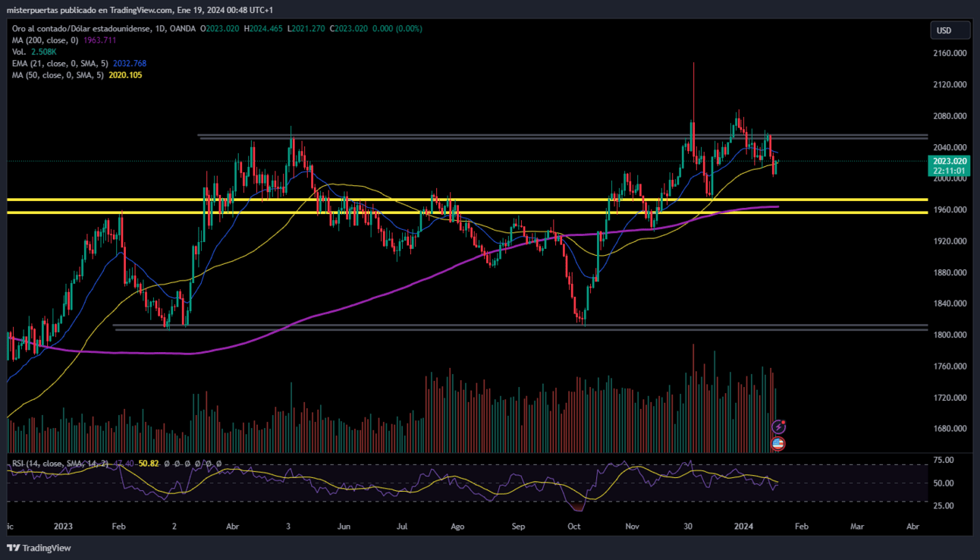This screenshot has width=980, height=560.
Task: Click the Nov label on the time axis
Action: 632,526
